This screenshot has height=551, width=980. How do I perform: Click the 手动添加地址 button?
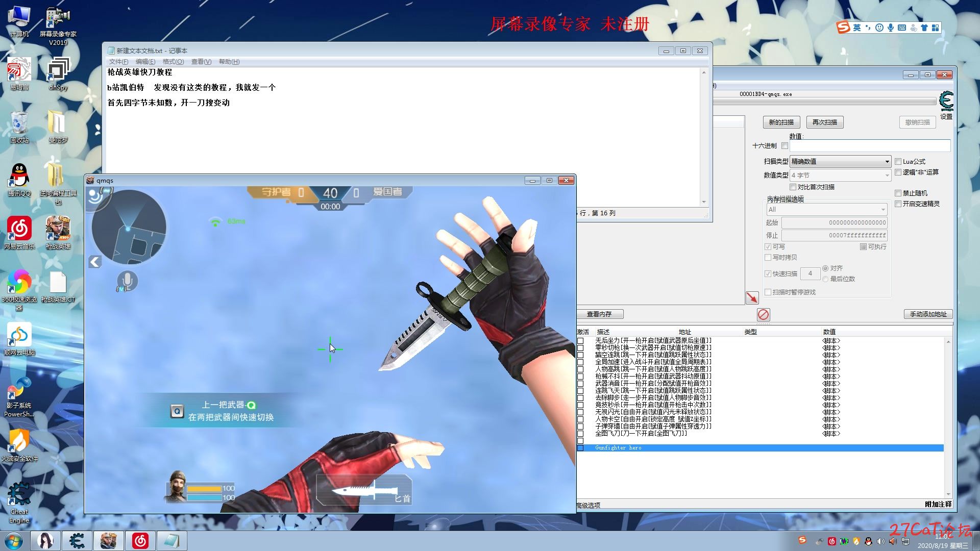pyautogui.click(x=928, y=314)
